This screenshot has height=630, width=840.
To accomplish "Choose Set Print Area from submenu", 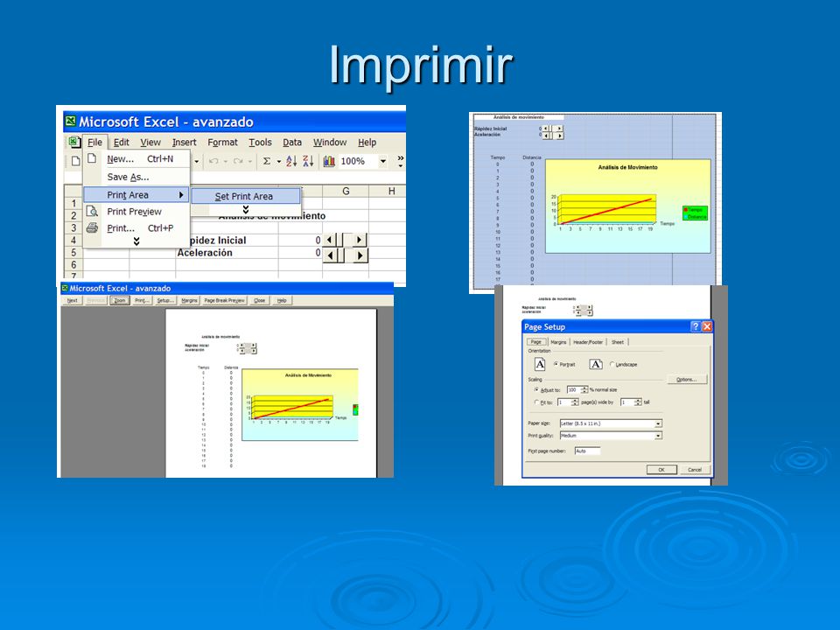I will coord(245,196).
